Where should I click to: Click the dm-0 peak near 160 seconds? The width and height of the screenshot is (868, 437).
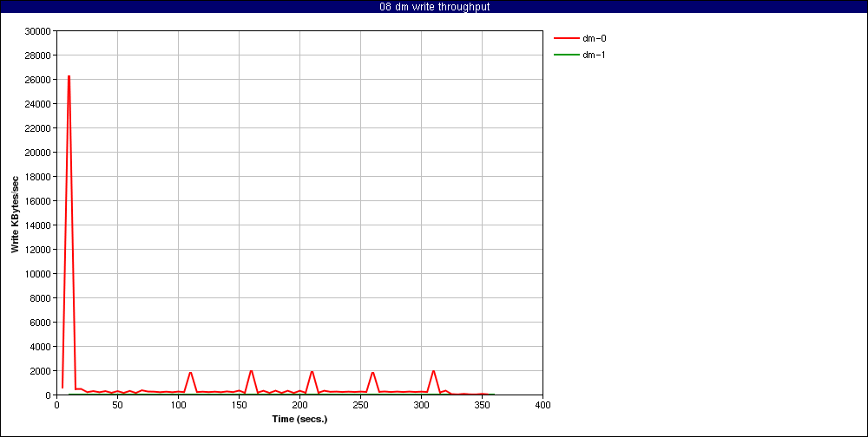pyautogui.click(x=252, y=370)
